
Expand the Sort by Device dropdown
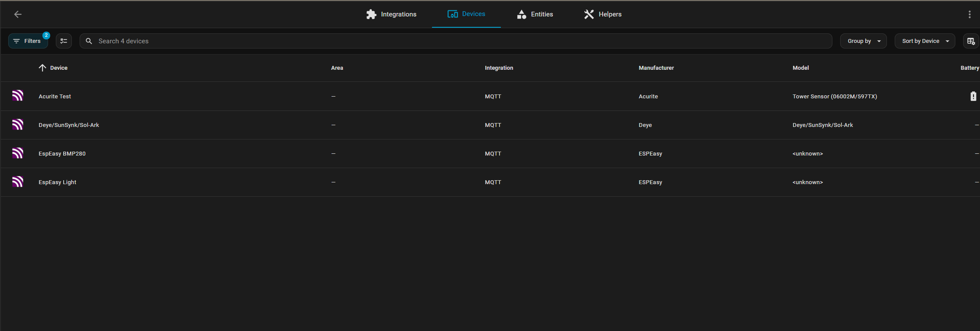click(x=925, y=41)
